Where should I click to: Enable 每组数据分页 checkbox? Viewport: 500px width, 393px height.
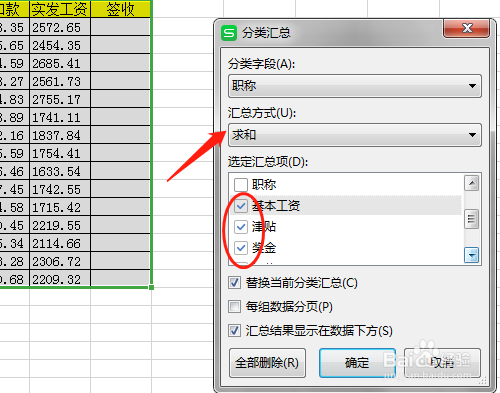tap(234, 306)
